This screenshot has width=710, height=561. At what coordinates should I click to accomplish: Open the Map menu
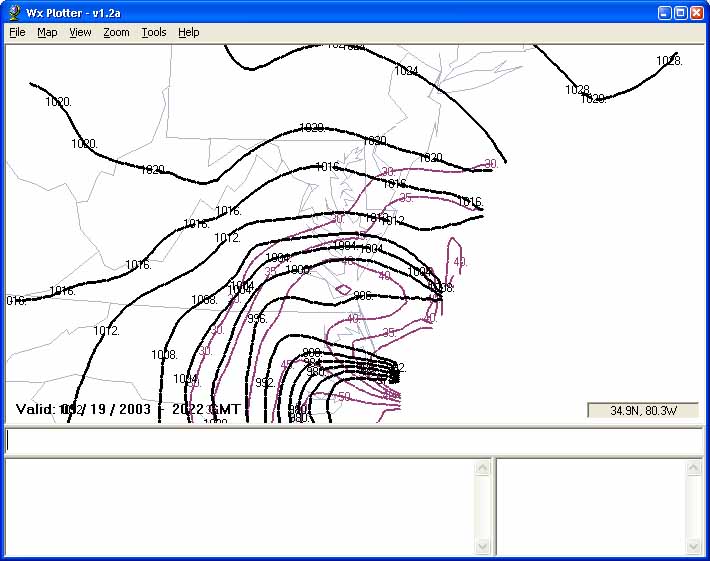click(47, 32)
